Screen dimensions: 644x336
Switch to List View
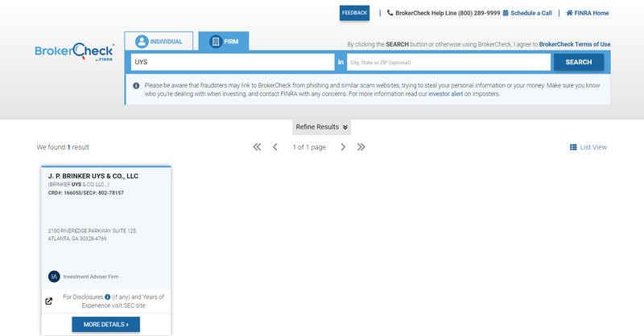tap(588, 147)
